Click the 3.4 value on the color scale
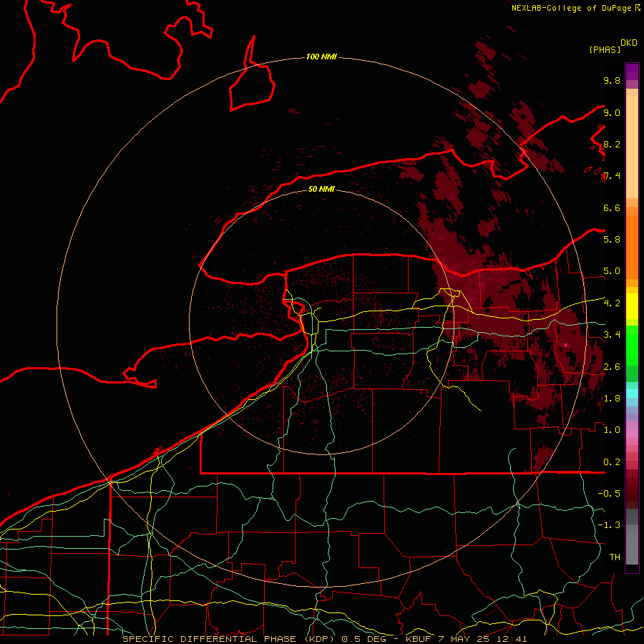The height and width of the screenshot is (644, 644). [612, 335]
